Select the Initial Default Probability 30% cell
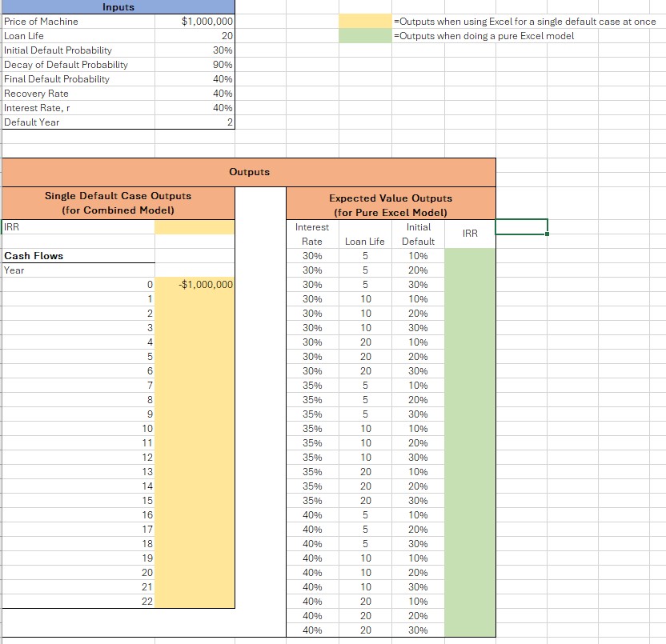This screenshot has height=644, width=666. (196, 50)
